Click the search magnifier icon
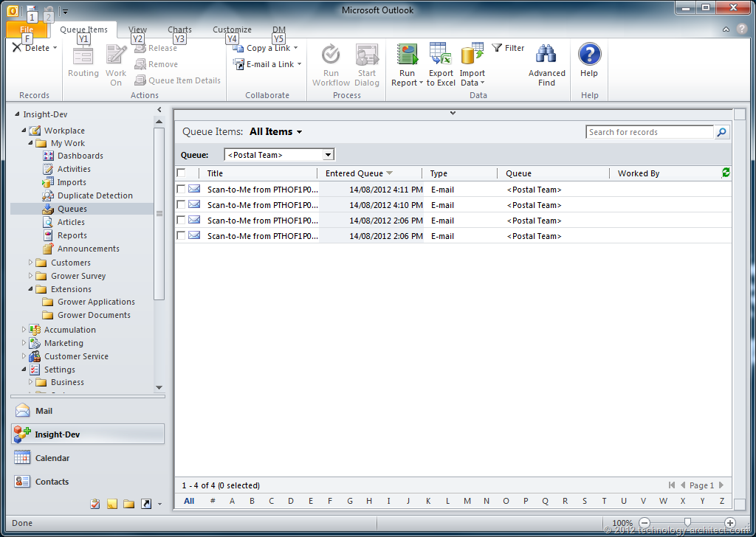Screen dimensions: 756x537 point(721,132)
